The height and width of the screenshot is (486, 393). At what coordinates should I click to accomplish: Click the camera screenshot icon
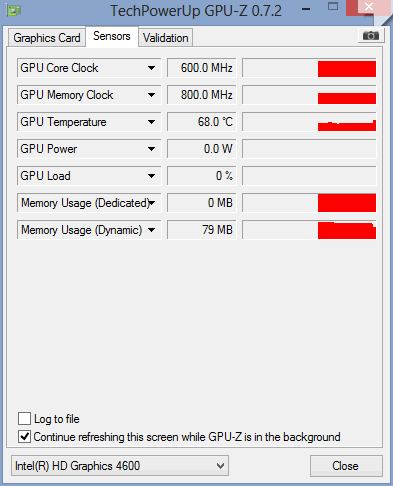pyautogui.click(x=371, y=36)
